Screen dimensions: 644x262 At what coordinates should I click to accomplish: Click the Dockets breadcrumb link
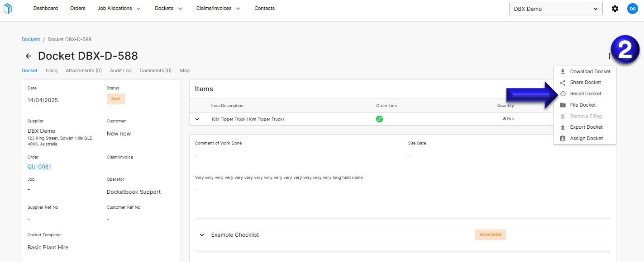[31, 39]
